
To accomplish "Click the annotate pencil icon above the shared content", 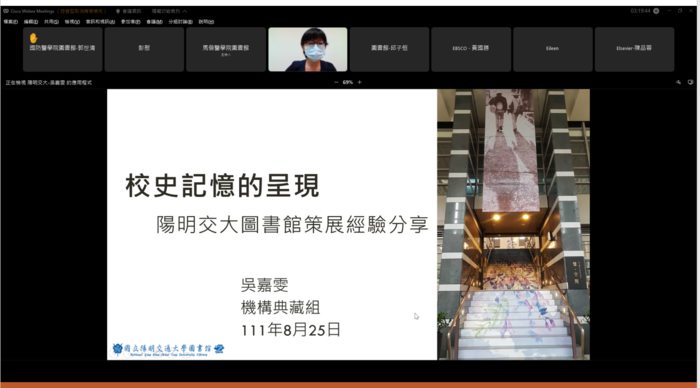I will click(678, 82).
